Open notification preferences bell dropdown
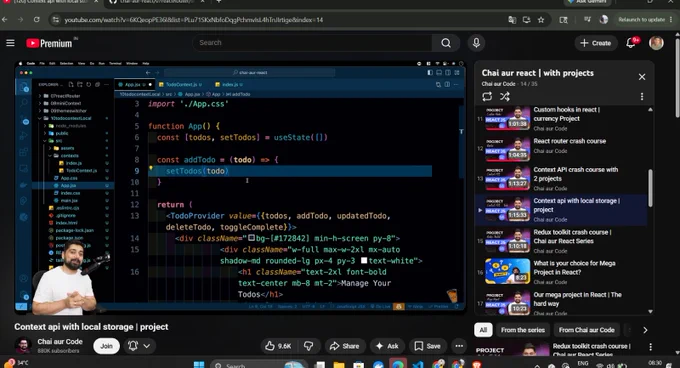 139,346
